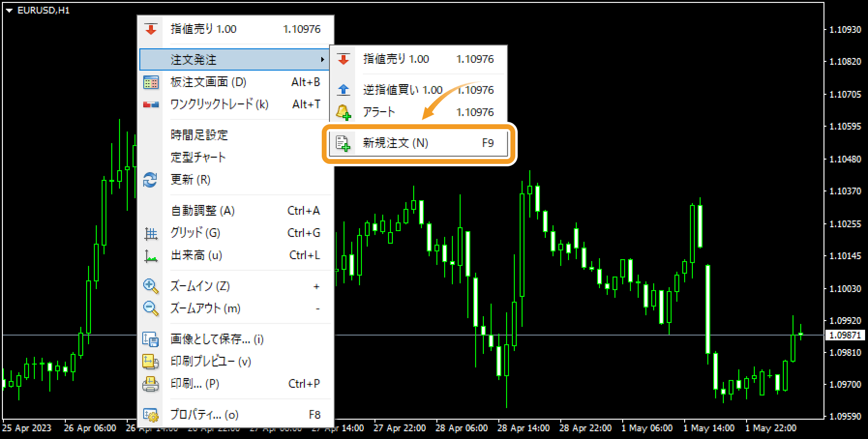Select 更新 (R) menu item
The width and height of the screenshot is (868, 439).
coord(236,180)
